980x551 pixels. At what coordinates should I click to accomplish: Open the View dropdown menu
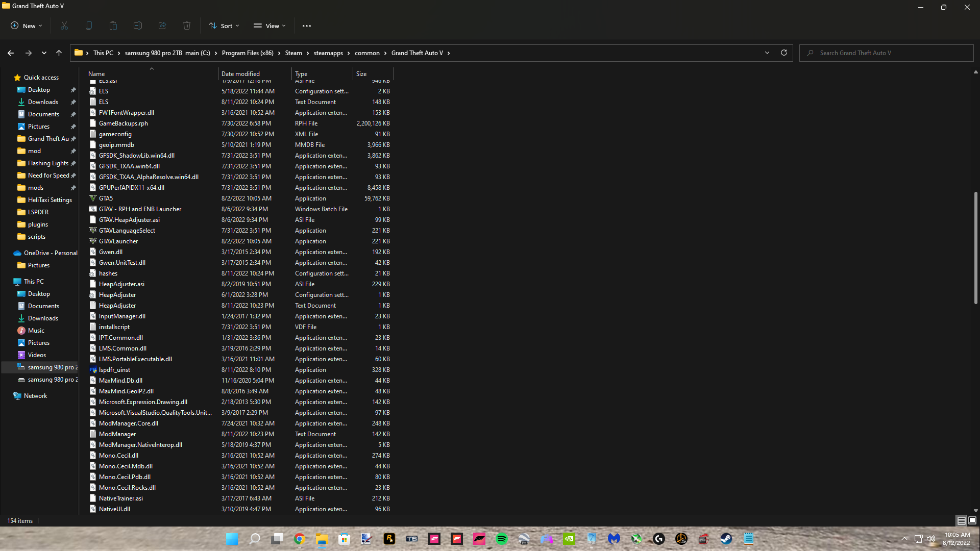click(x=269, y=26)
